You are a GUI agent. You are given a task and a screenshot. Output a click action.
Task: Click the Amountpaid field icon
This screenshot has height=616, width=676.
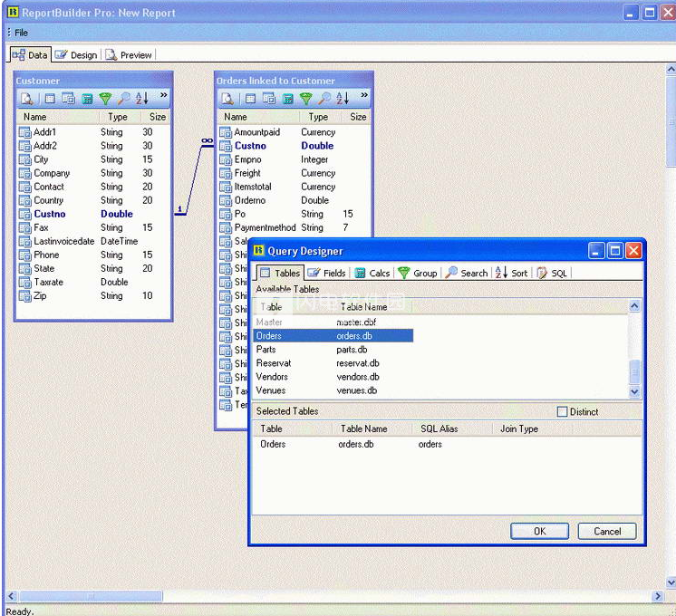point(226,132)
